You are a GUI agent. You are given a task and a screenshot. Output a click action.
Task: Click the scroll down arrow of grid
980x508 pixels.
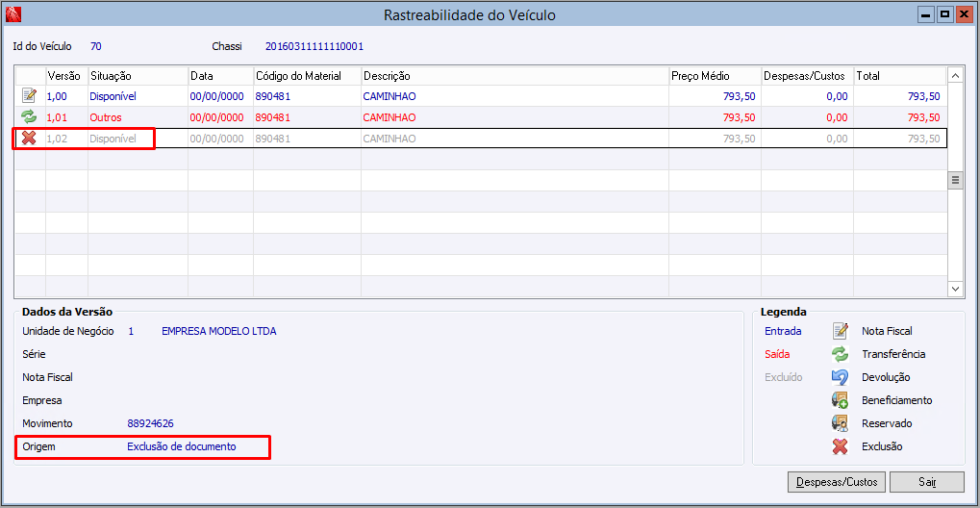pos(956,289)
